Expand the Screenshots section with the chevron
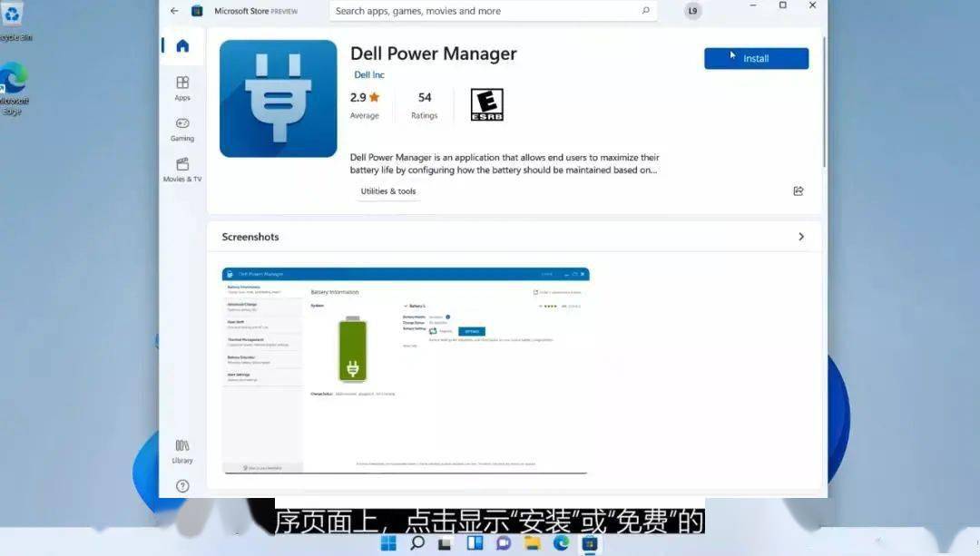Viewport: 980px width, 556px height. pyautogui.click(x=801, y=237)
